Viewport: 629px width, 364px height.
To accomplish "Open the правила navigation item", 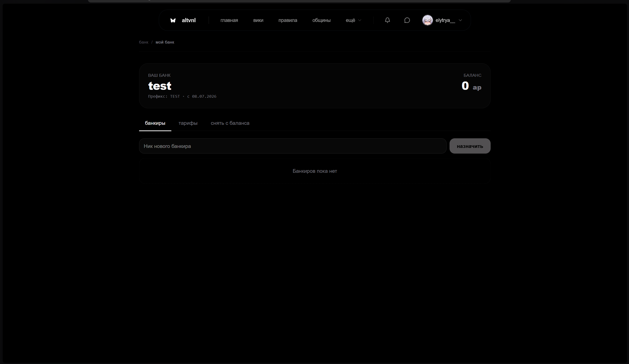I will point(288,20).
